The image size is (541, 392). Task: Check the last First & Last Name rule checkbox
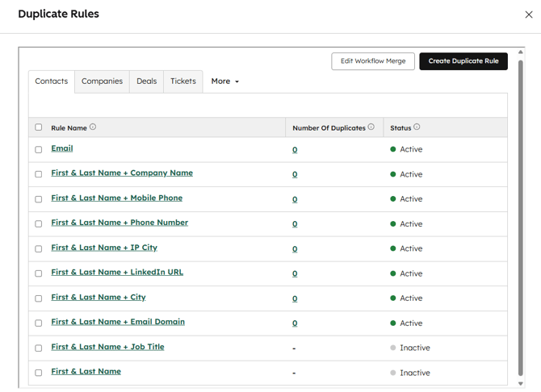pos(38,373)
